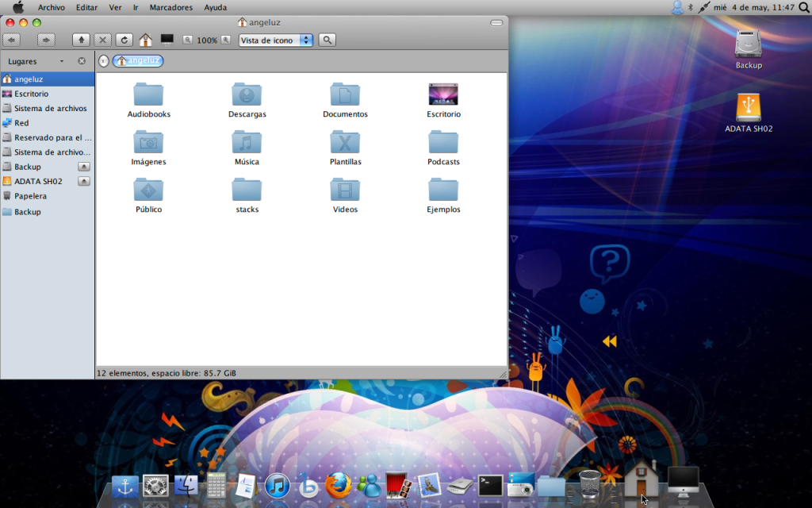Open Papelera in the sidebar
Screen dimensions: 812x508
coord(47,196)
